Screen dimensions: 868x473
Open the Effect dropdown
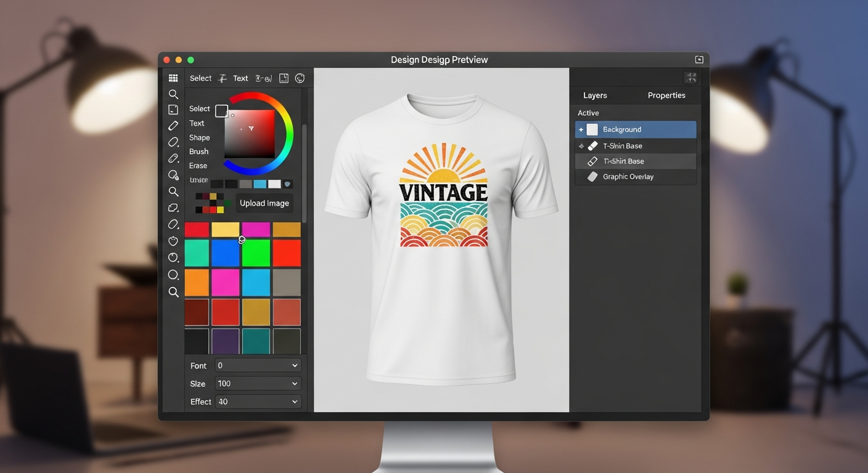point(258,401)
